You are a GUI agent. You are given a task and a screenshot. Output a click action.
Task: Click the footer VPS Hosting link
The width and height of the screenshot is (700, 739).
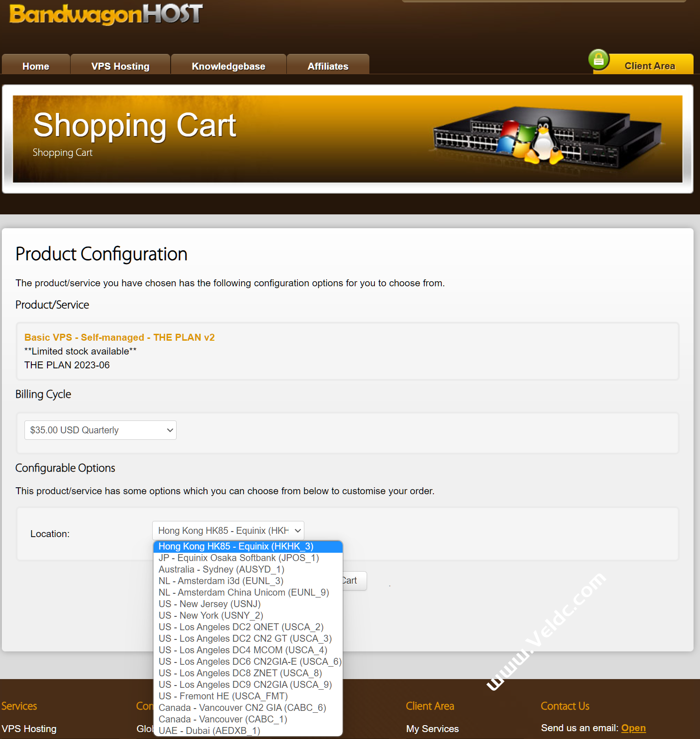point(29,729)
